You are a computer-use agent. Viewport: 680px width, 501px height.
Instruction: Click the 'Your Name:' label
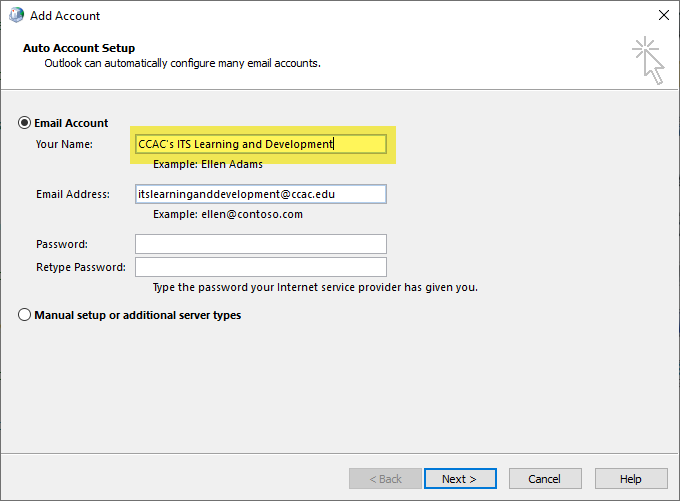coord(64,144)
